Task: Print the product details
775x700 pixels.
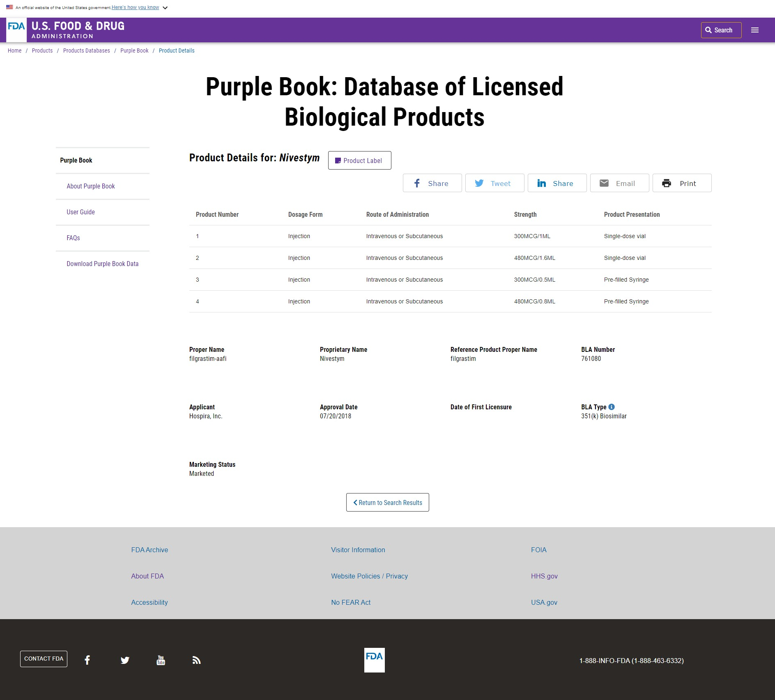Action: (682, 183)
